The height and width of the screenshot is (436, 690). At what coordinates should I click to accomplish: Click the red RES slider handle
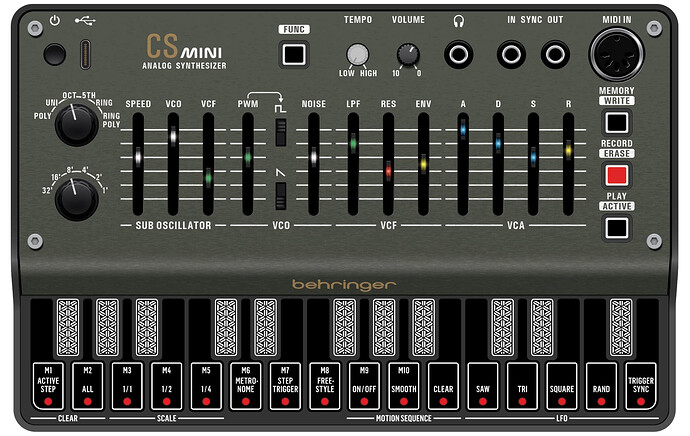388,171
